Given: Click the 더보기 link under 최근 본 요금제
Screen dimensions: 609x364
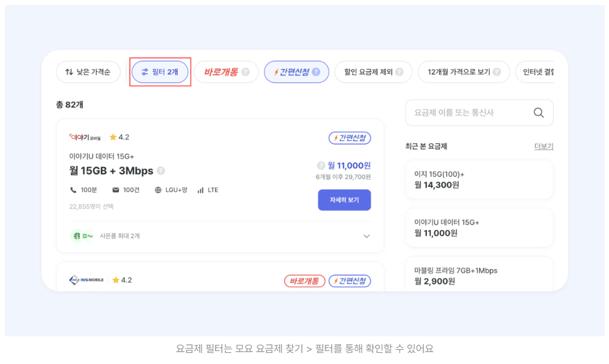Looking at the screenshot, I should point(543,146).
